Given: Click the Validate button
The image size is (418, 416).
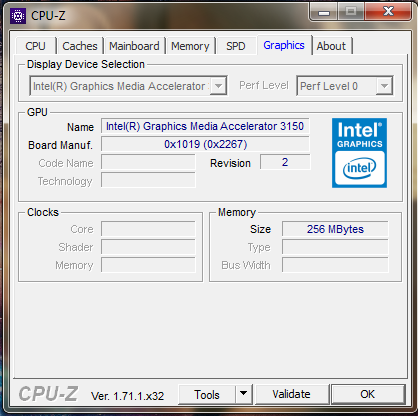Looking at the screenshot, I should coord(292,395).
